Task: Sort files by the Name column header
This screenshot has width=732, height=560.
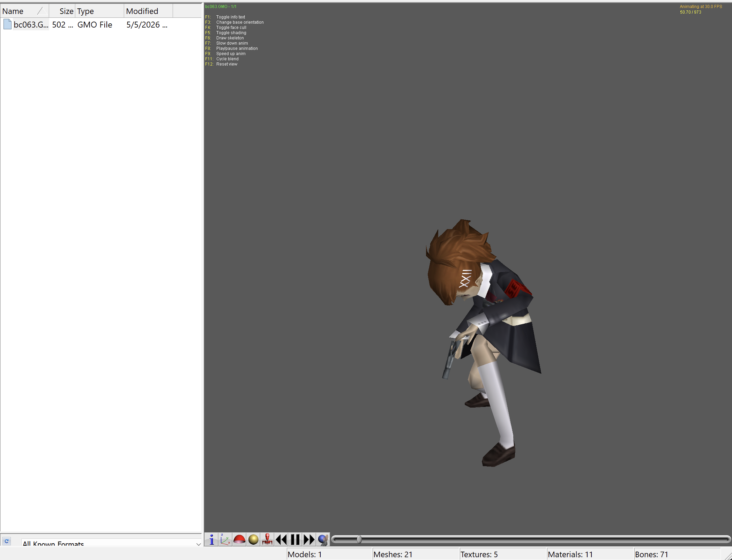Action: tap(24, 11)
